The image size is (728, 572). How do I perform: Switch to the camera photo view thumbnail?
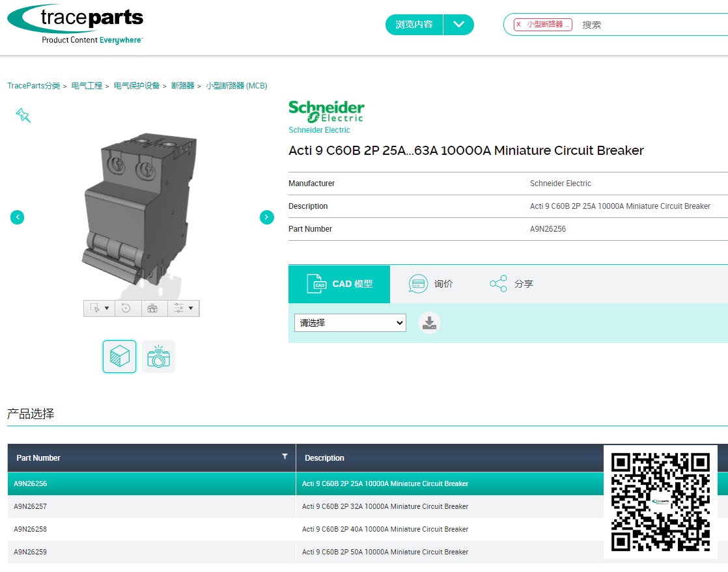[158, 357]
